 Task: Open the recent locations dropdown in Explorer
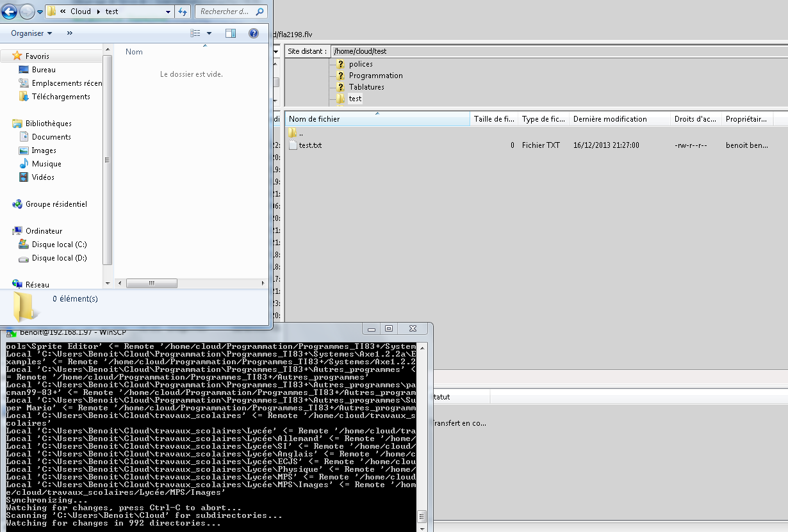coord(40,12)
